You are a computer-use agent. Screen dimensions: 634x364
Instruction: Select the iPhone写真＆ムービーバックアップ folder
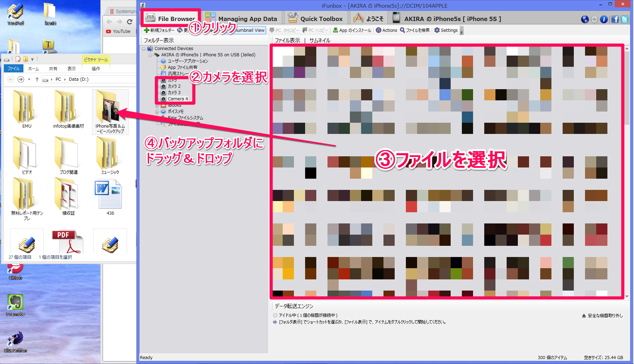110,112
